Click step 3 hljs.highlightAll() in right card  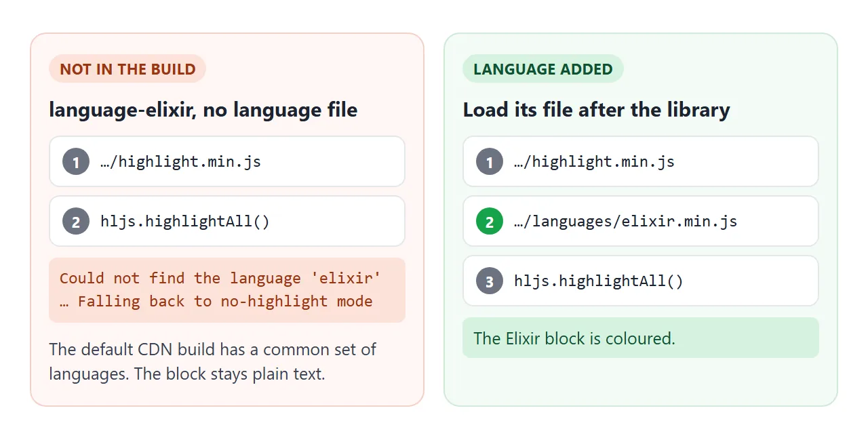641,281
